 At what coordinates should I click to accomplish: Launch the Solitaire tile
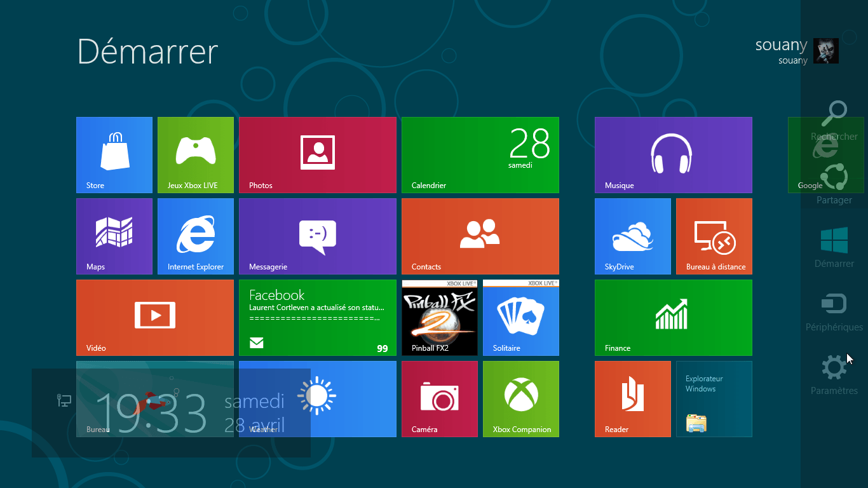pyautogui.click(x=521, y=318)
